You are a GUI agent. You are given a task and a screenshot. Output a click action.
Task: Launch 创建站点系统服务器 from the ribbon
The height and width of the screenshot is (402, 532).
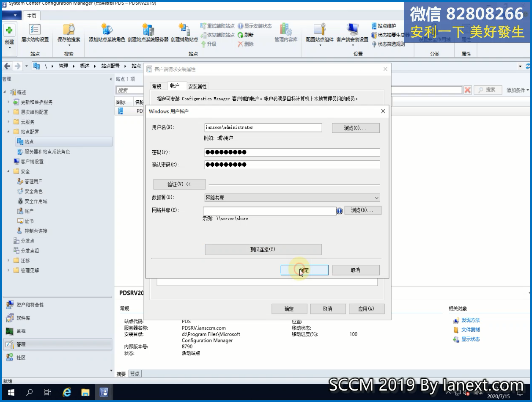click(148, 33)
